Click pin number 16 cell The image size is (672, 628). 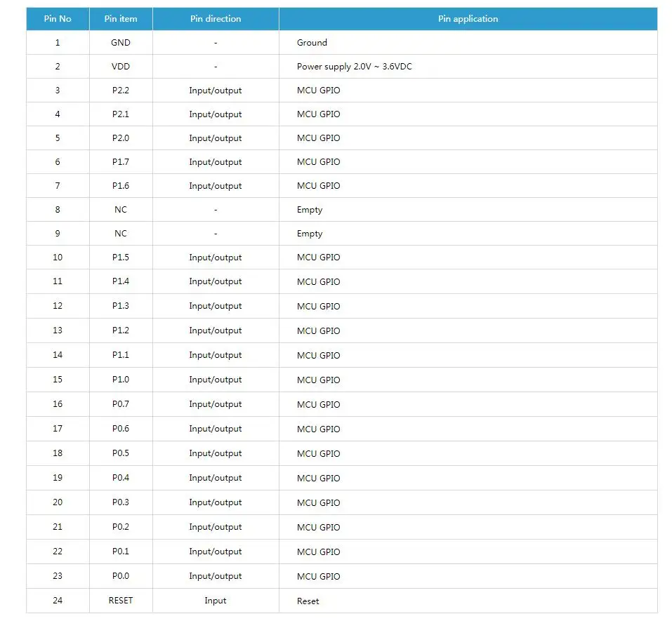pyautogui.click(x=58, y=404)
